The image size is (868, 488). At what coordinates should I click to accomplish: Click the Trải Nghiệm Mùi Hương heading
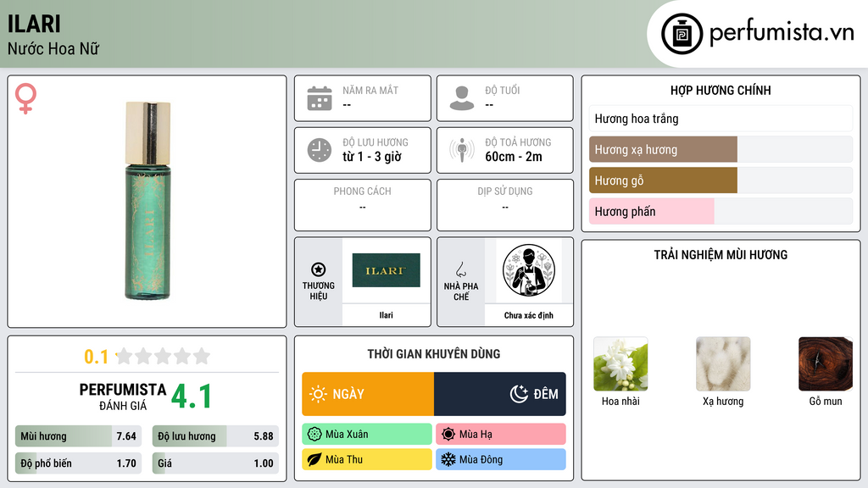(x=721, y=254)
